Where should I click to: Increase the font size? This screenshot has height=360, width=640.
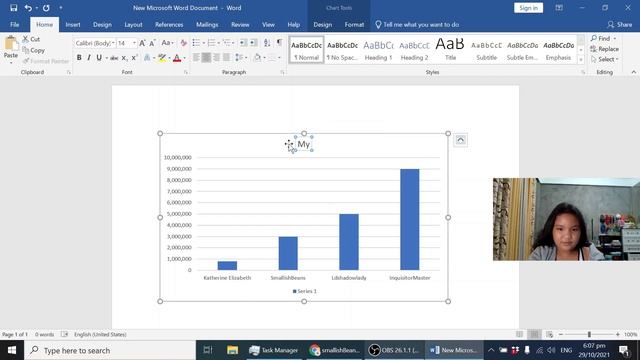(x=142, y=43)
